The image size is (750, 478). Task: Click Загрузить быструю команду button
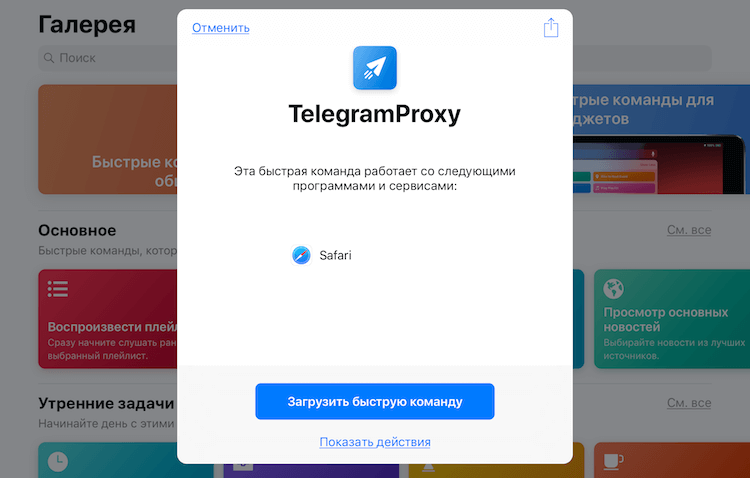(x=375, y=401)
